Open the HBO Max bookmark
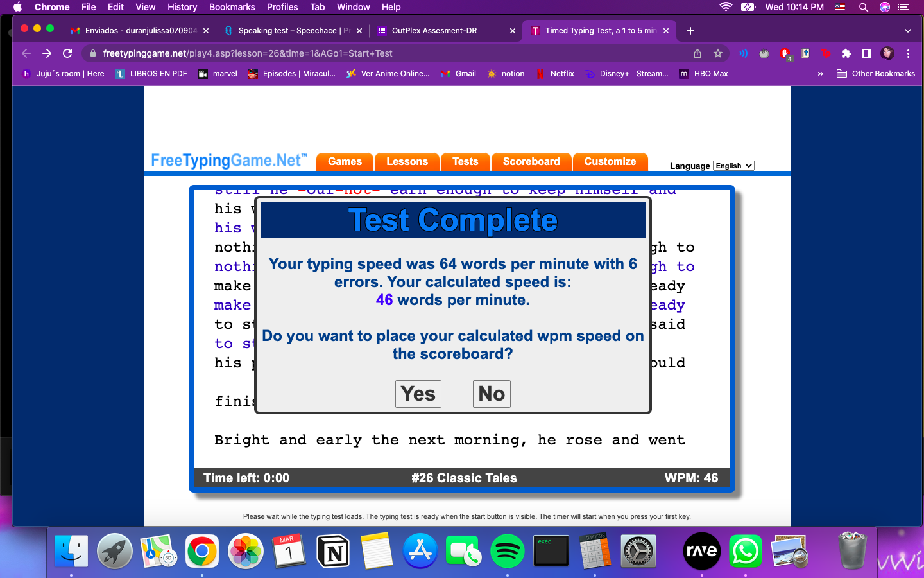The image size is (924, 578). coord(704,74)
